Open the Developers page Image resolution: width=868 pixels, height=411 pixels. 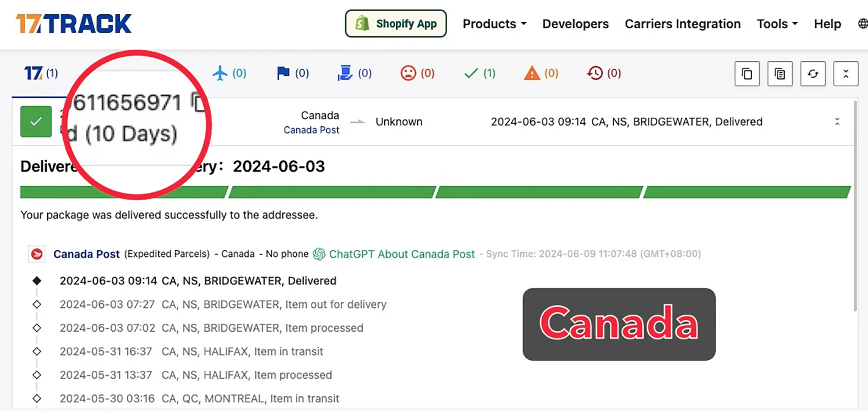tap(575, 24)
